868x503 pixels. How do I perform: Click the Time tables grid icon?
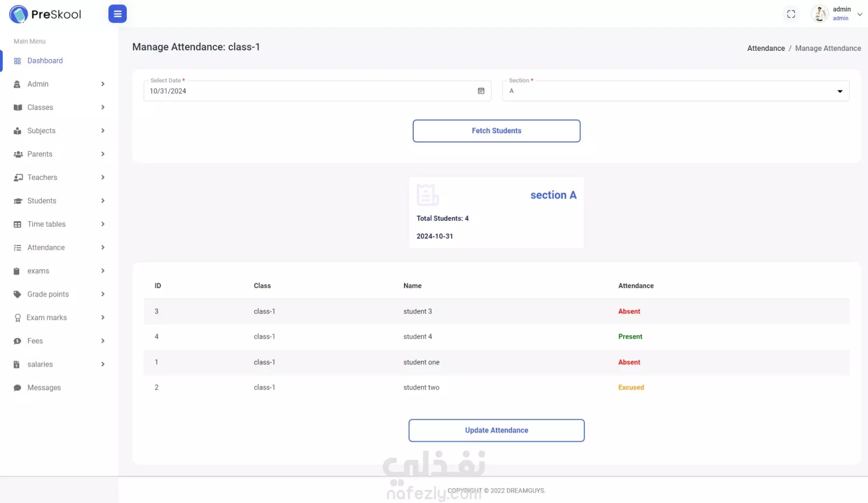pyautogui.click(x=17, y=224)
